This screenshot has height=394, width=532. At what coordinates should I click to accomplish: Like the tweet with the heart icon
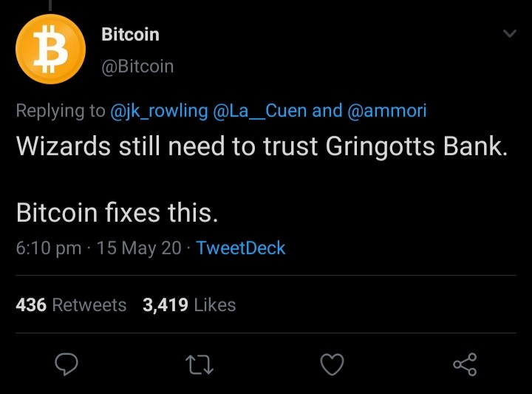click(332, 364)
